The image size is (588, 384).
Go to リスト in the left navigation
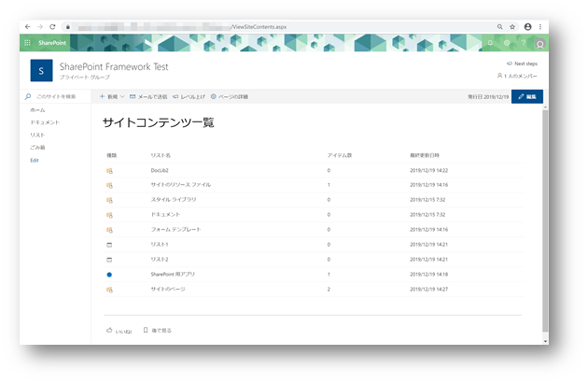tap(37, 135)
